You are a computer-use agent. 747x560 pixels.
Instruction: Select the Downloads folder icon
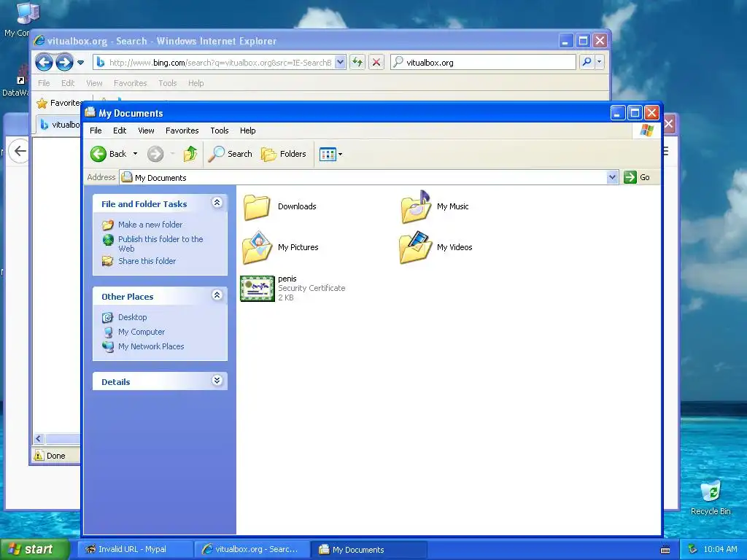257,206
